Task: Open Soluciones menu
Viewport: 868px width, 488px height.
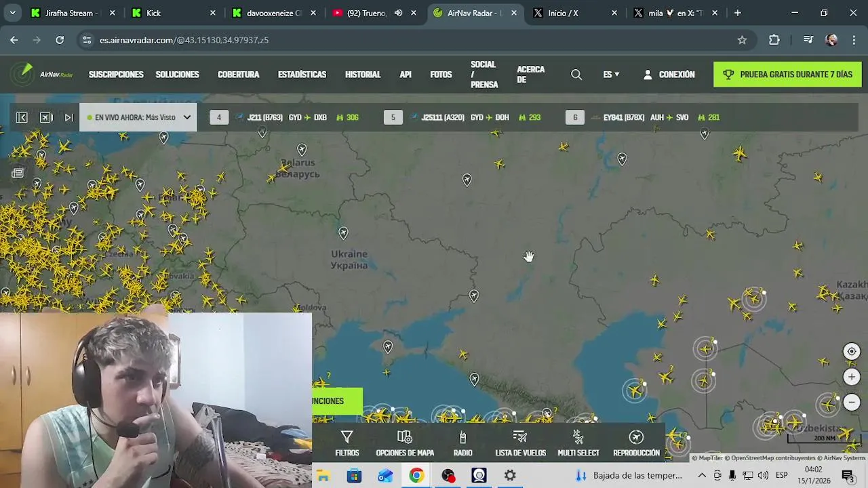Action: pos(177,75)
